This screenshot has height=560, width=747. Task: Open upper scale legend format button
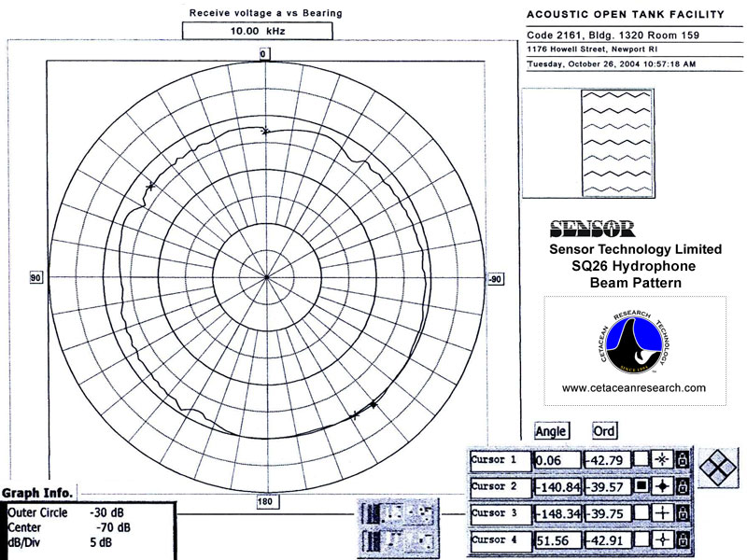418,513
